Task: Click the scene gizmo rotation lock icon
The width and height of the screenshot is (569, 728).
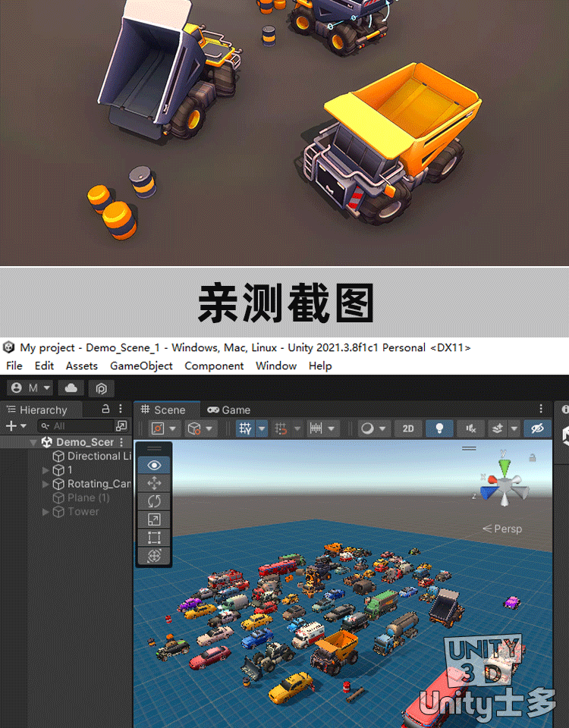Action: click(x=533, y=458)
